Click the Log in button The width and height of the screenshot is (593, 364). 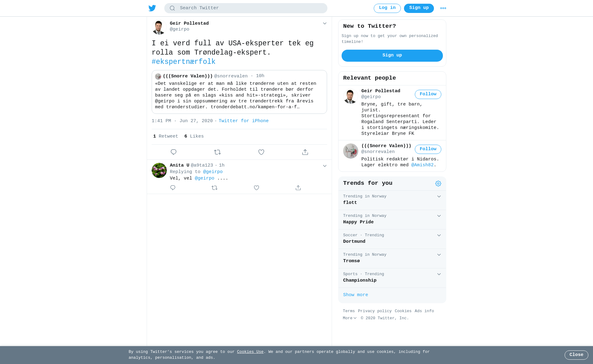pos(387,8)
